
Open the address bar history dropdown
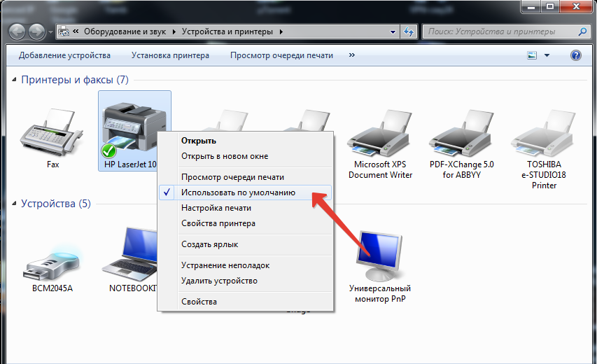(393, 32)
